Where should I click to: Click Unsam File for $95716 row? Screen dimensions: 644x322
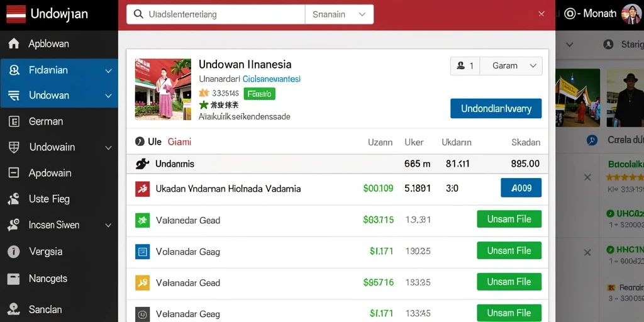pyautogui.click(x=509, y=282)
